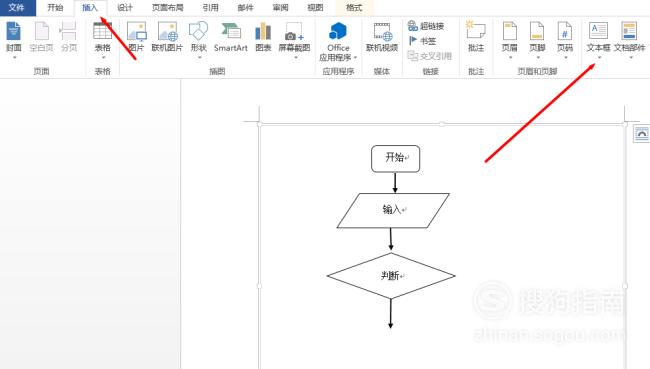650x369 pixels.
Task: Expand the Footer dropdown arrow
Action: pos(538,58)
